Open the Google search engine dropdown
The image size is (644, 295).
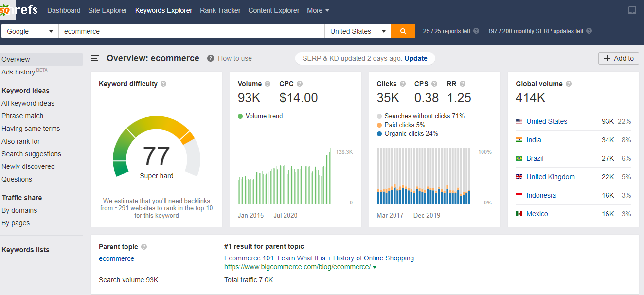tap(29, 31)
